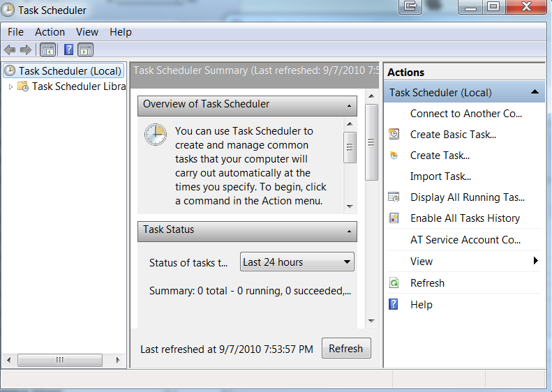Viewport: 552px width, 392px height.
Task: Click the clock icon beside Task Scheduler (Local) tree node
Action: tap(10, 70)
